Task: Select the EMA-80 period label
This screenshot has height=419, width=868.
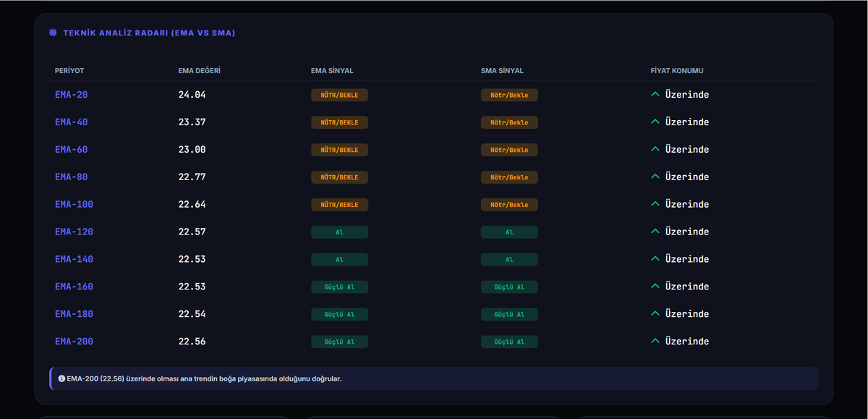Action: pos(71,177)
